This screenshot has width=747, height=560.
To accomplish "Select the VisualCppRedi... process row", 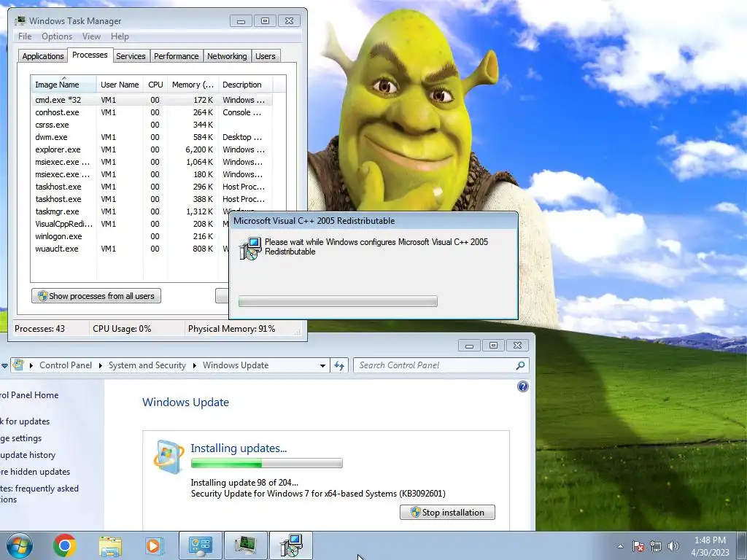I will [130, 224].
